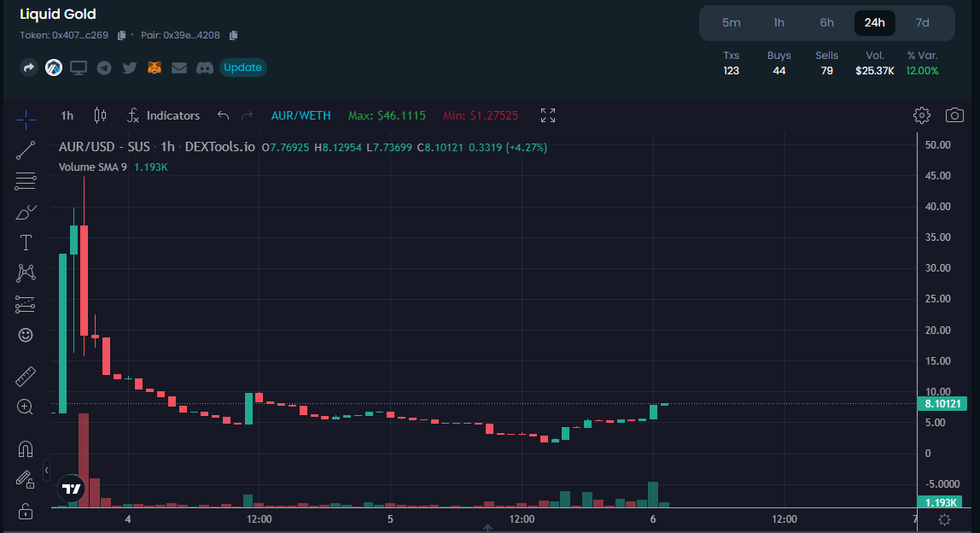Select the 1h stats timeframe tab

pyautogui.click(x=779, y=23)
